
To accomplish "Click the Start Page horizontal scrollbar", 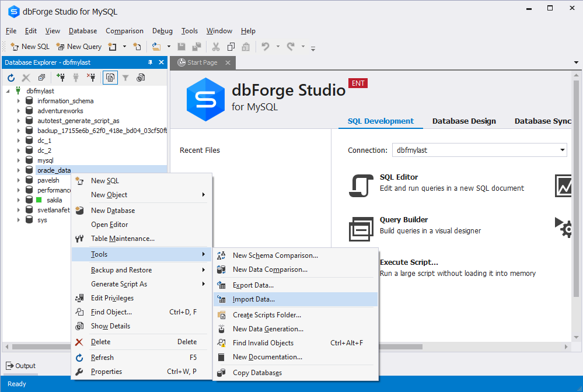I will [400, 346].
